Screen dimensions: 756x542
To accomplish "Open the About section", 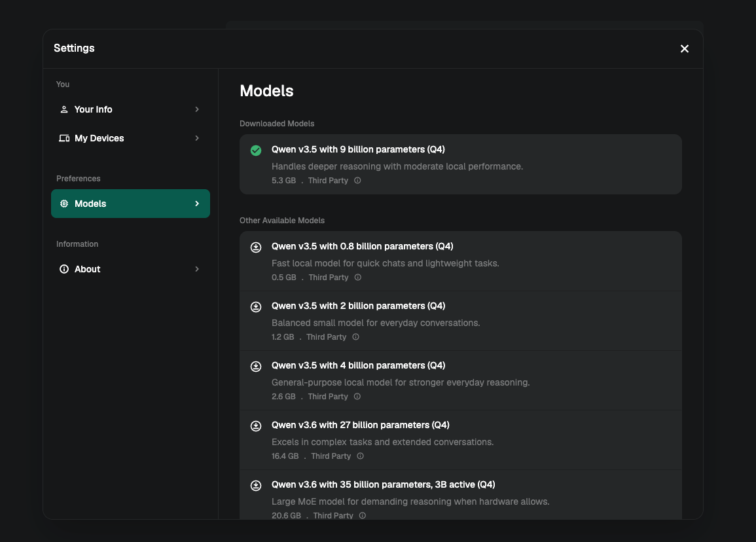I will [130, 269].
